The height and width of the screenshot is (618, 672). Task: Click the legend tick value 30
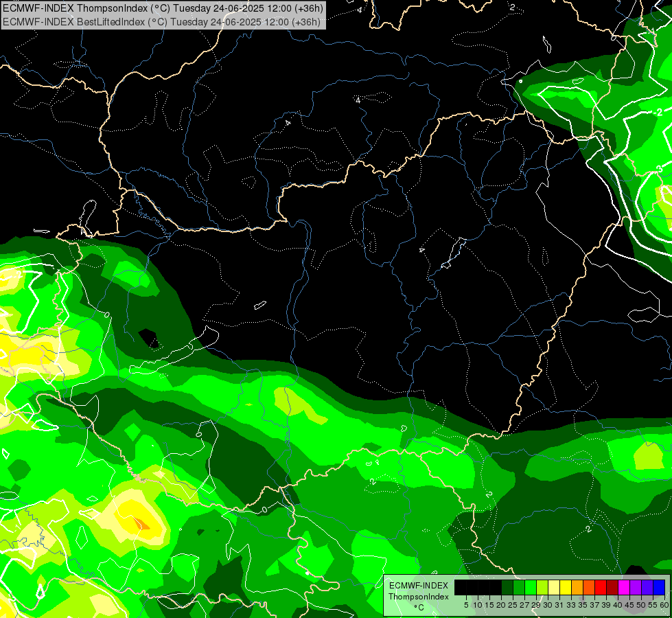pos(548,605)
